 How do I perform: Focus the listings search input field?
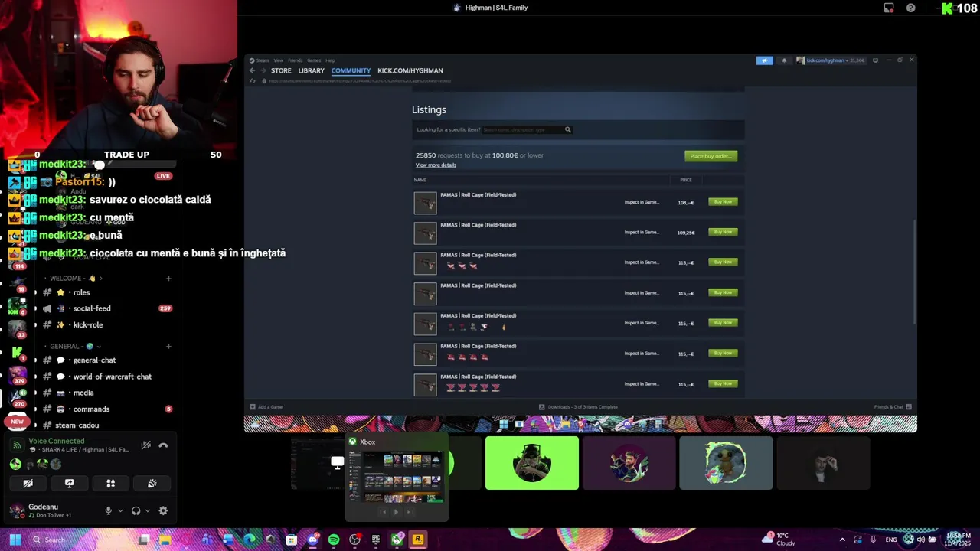523,129
